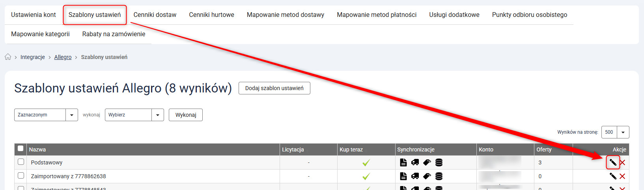The width and height of the screenshot is (644, 190).
Task: Click edit pencil for Zaimportowany z 7778862638
Action: (613, 176)
